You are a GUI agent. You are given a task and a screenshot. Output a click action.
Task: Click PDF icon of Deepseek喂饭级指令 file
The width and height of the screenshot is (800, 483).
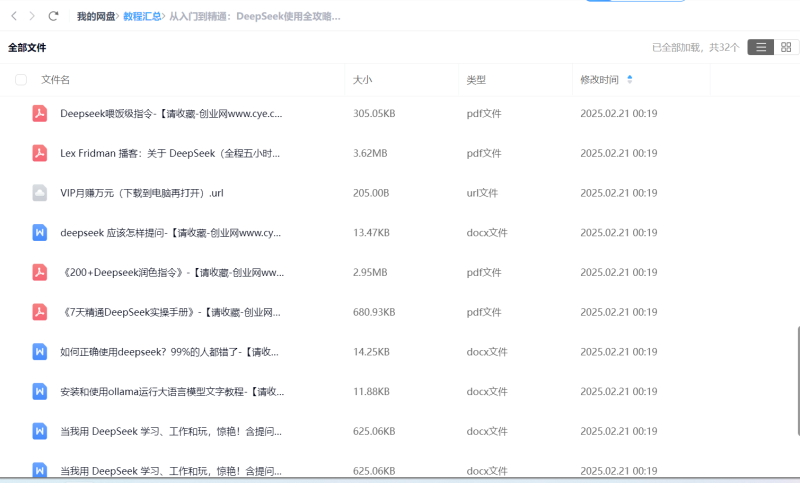pyautogui.click(x=40, y=113)
